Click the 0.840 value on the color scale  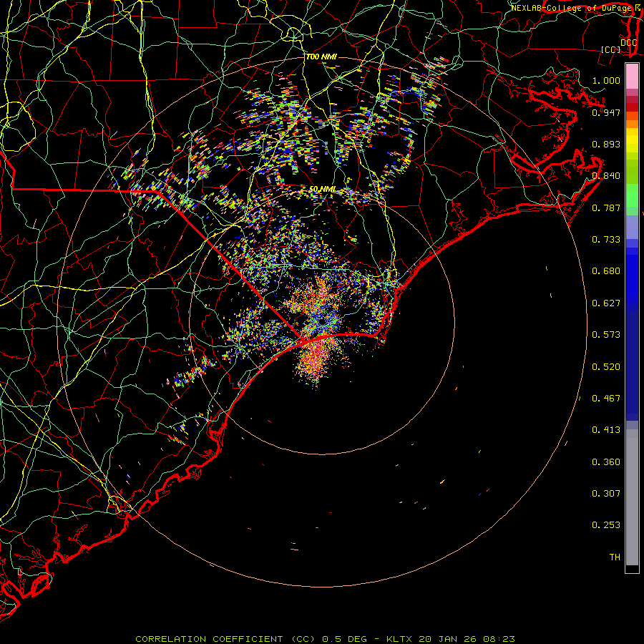[x=606, y=176]
